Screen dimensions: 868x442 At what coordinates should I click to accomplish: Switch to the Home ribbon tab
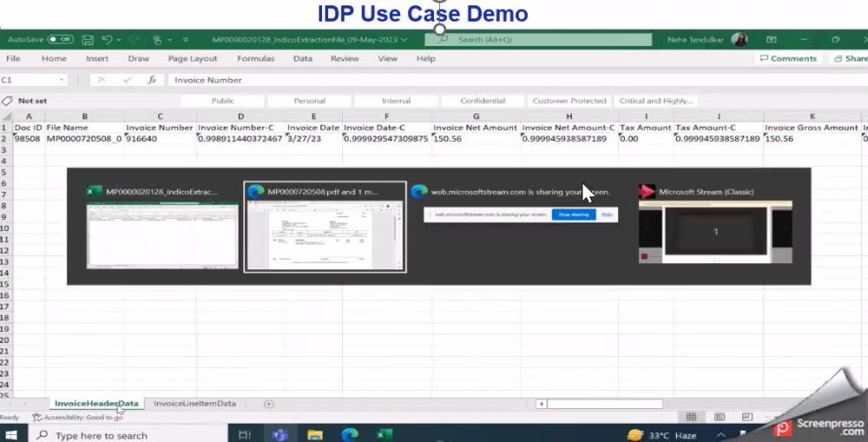(x=54, y=58)
